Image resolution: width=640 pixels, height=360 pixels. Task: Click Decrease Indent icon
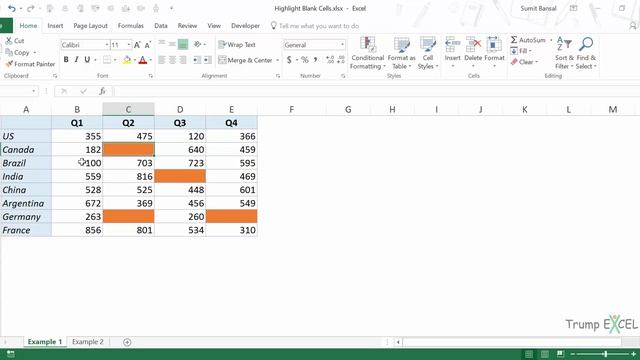[x=197, y=60]
